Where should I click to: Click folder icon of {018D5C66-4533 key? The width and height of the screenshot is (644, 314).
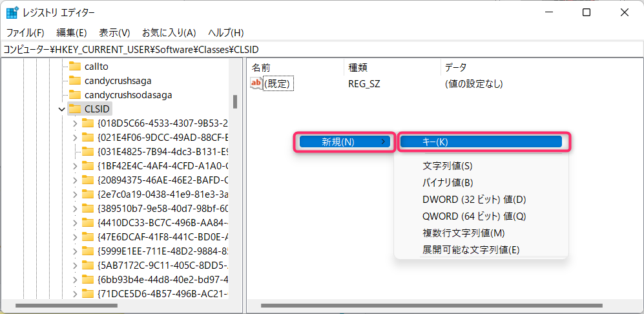[88, 123]
